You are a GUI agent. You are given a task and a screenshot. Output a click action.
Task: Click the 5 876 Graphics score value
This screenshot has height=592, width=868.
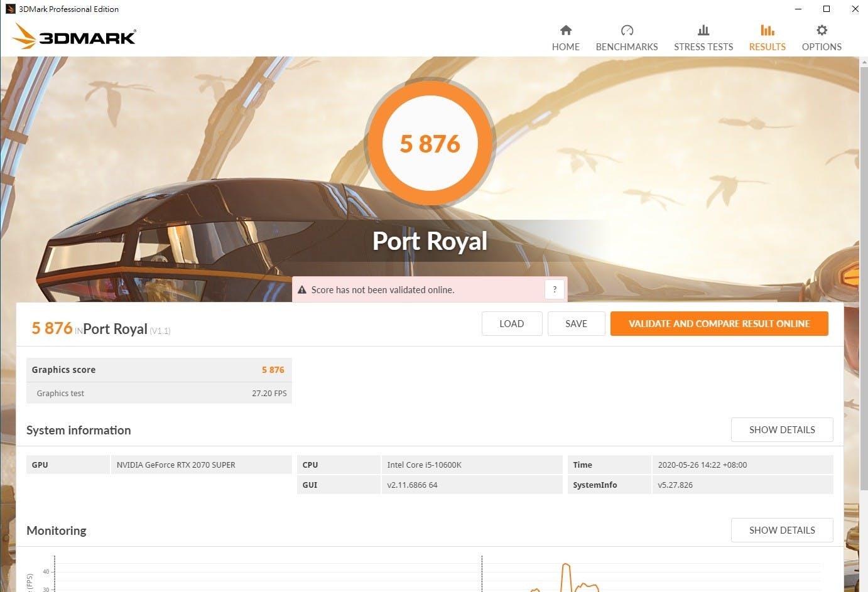coord(273,370)
